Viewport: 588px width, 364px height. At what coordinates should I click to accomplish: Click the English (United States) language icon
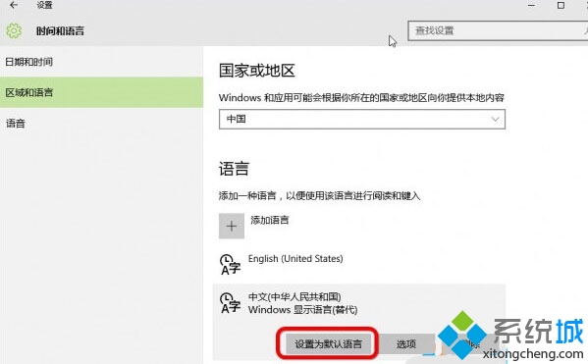point(230,265)
